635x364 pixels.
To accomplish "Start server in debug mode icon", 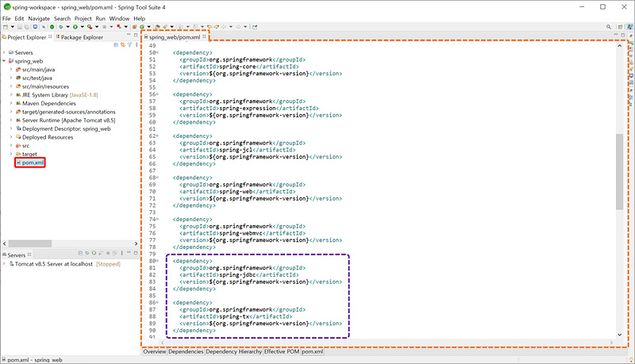I will pyautogui.click(x=87, y=253).
